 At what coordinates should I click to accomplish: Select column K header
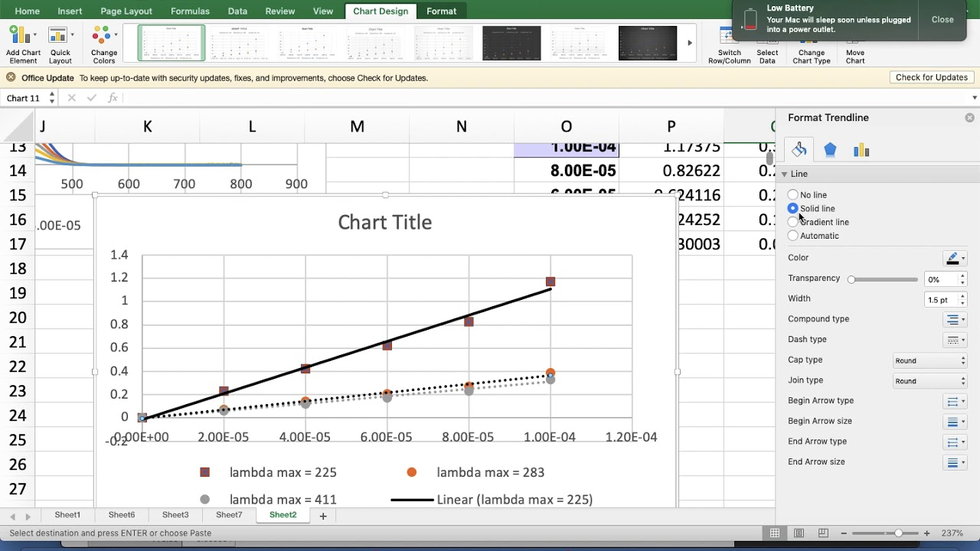pyautogui.click(x=147, y=127)
